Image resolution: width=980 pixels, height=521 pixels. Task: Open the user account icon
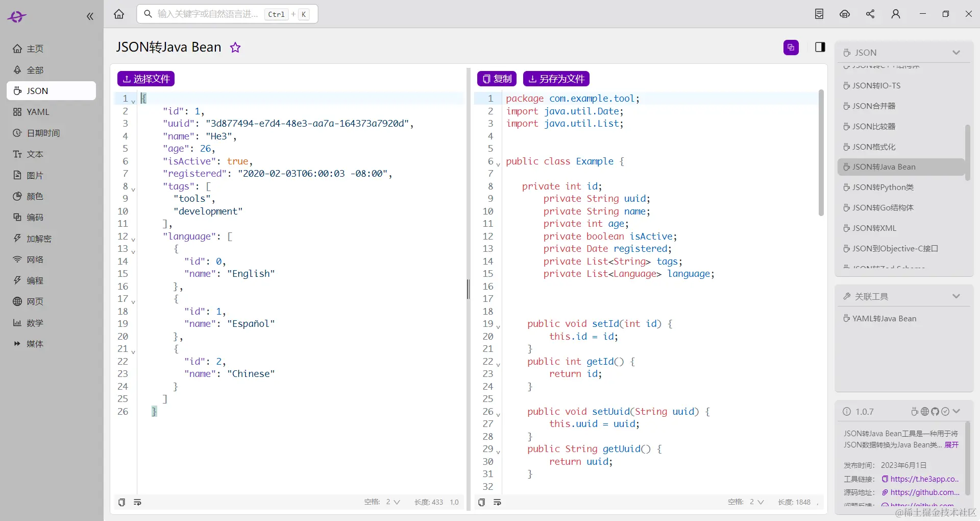[896, 14]
